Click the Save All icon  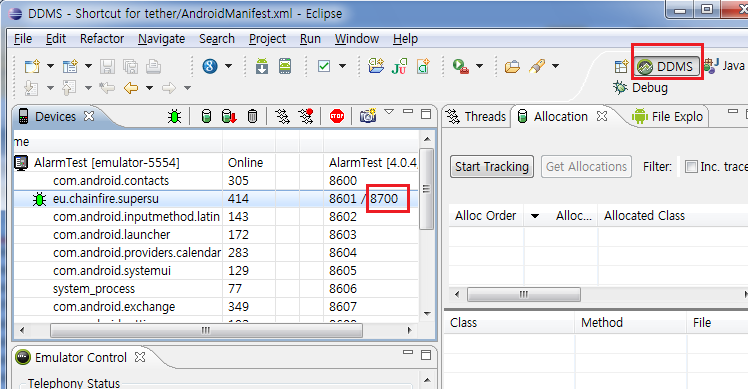130,66
